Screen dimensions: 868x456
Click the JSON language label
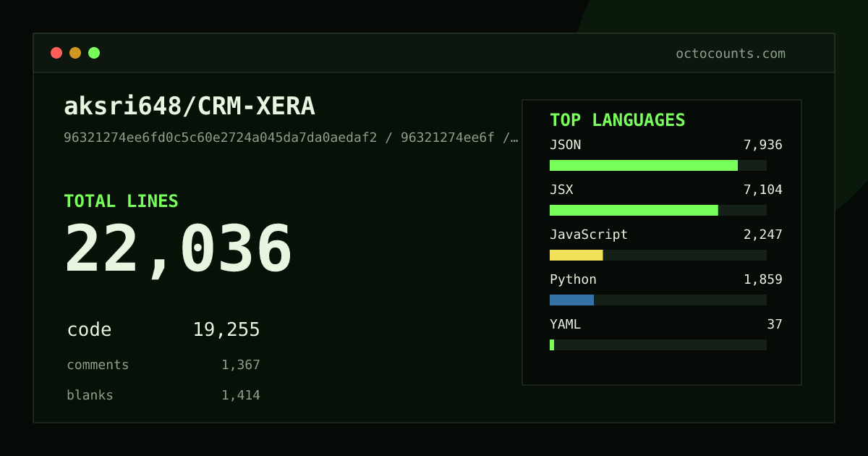[565, 145]
